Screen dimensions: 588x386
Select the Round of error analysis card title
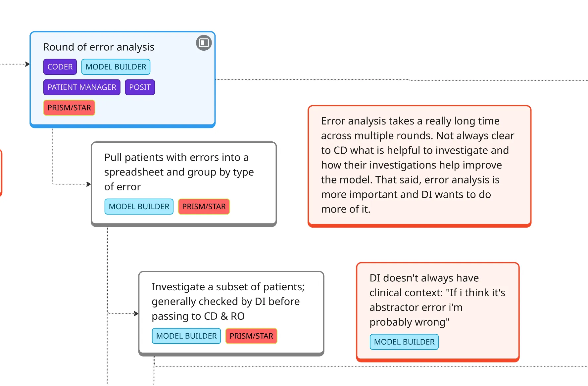(99, 47)
